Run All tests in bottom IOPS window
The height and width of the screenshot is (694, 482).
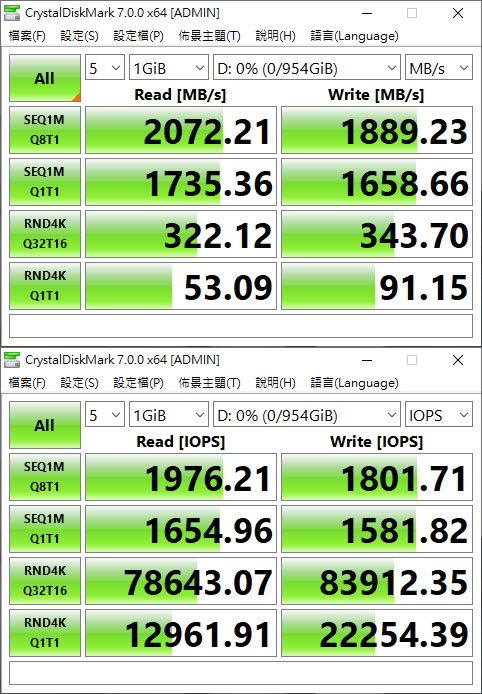click(x=45, y=425)
